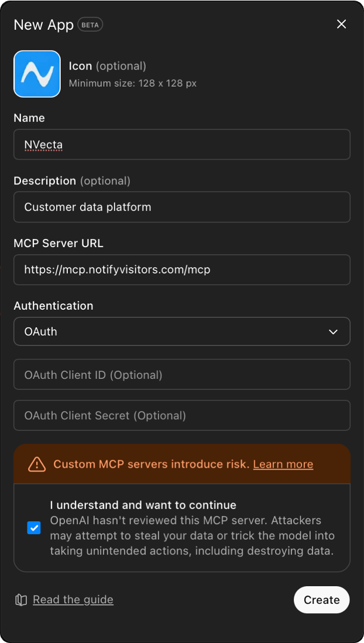Image resolution: width=364 pixels, height=643 pixels.
Task: Click the 'I understand and want to continue' label
Action: tap(143, 505)
